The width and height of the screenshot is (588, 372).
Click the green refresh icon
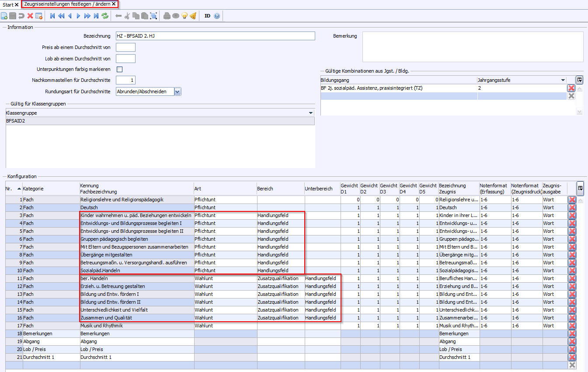coord(105,16)
